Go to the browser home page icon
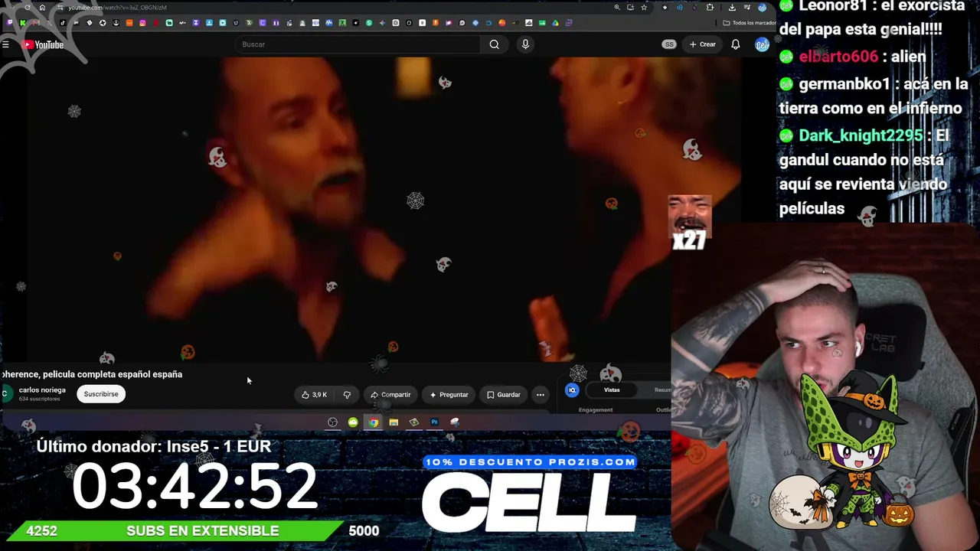 tap(42, 8)
